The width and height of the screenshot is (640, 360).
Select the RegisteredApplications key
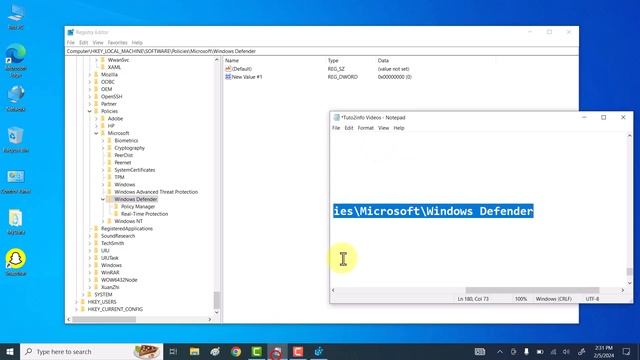(127, 229)
